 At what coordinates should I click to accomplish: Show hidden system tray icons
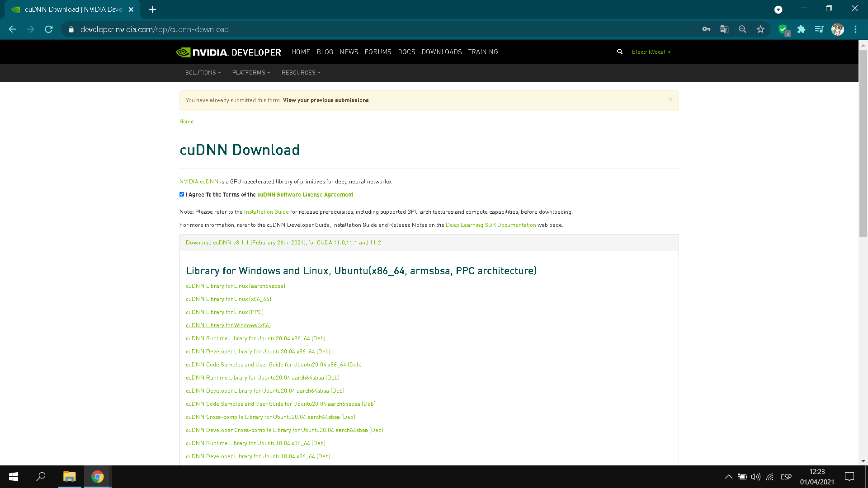pyautogui.click(x=728, y=477)
